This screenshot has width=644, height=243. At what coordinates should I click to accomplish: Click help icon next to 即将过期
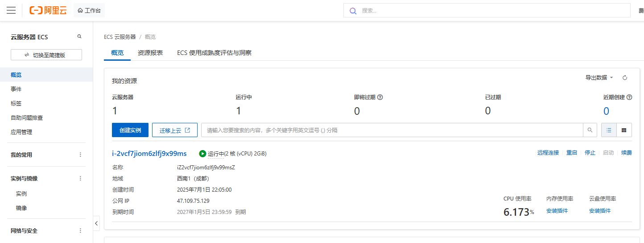tap(380, 97)
